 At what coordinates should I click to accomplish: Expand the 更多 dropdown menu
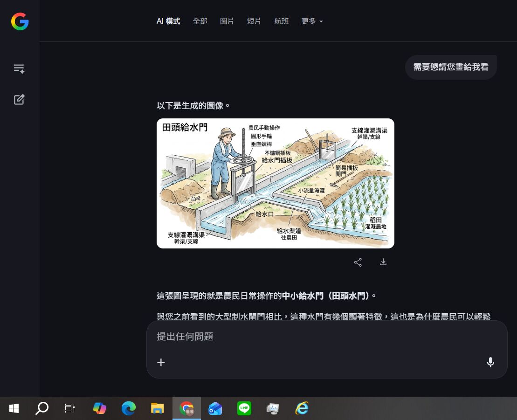click(x=312, y=21)
